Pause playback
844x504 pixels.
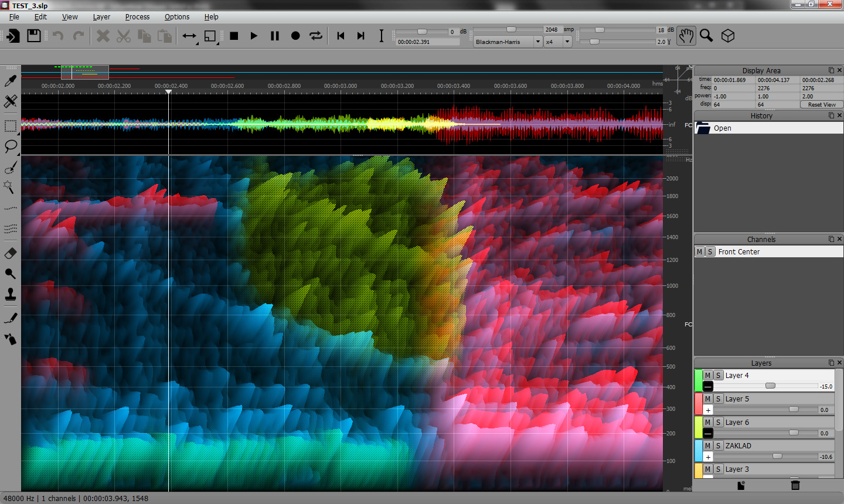click(x=275, y=36)
